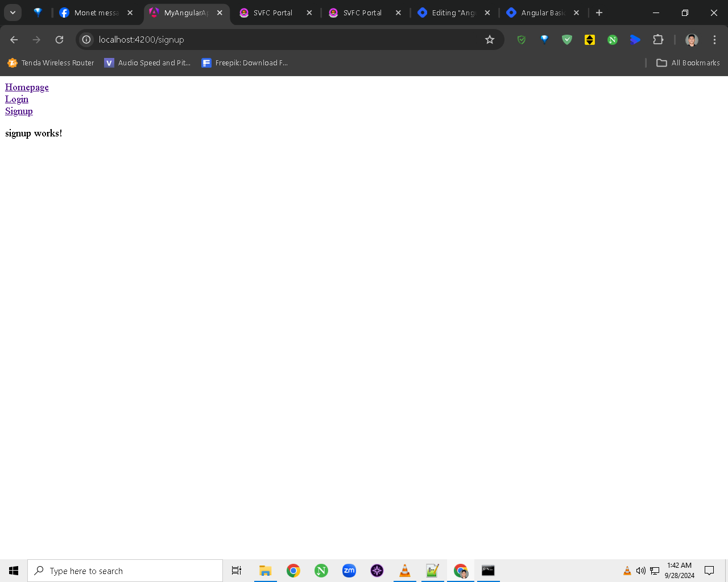Open the Extensions puzzle icon

tap(658, 40)
